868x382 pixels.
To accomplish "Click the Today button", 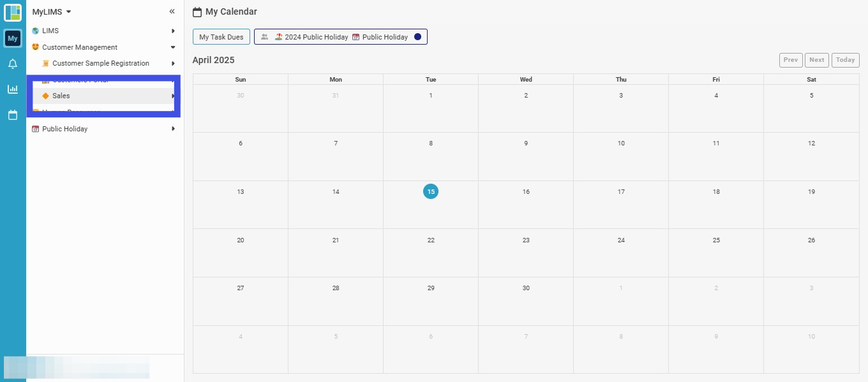I will [x=846, y=60].
